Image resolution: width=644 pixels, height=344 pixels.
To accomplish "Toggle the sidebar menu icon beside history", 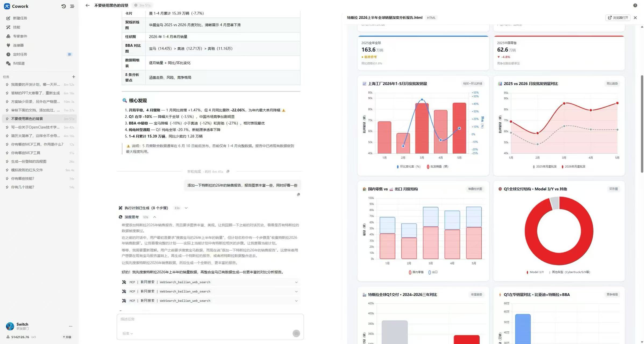I will point(72,6).
